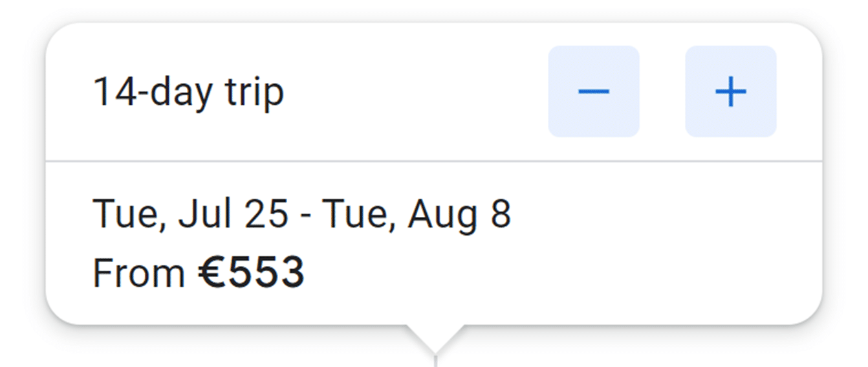The width and height of the screenshot is (868, 367).
Task: Decrease trip length with minus button
Action: point(593,91)
